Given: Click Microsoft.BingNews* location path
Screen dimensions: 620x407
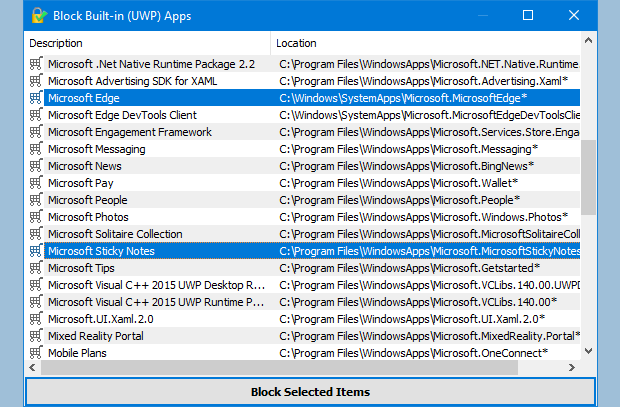Looking at the screenshot, I should [x=406, y=166].
